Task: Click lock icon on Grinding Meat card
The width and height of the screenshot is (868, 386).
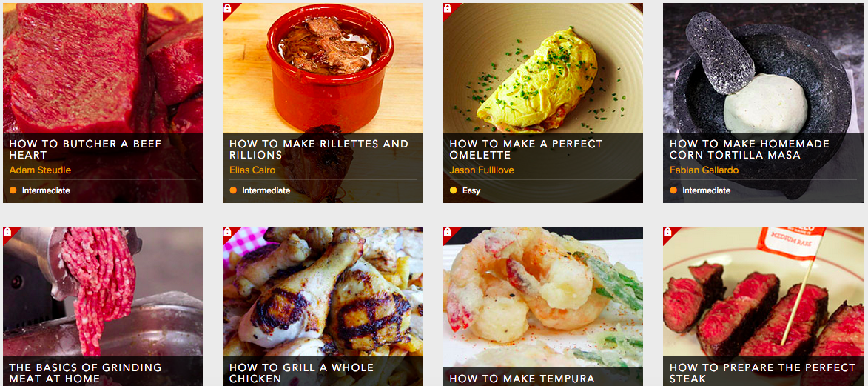Action: (7, 232)
